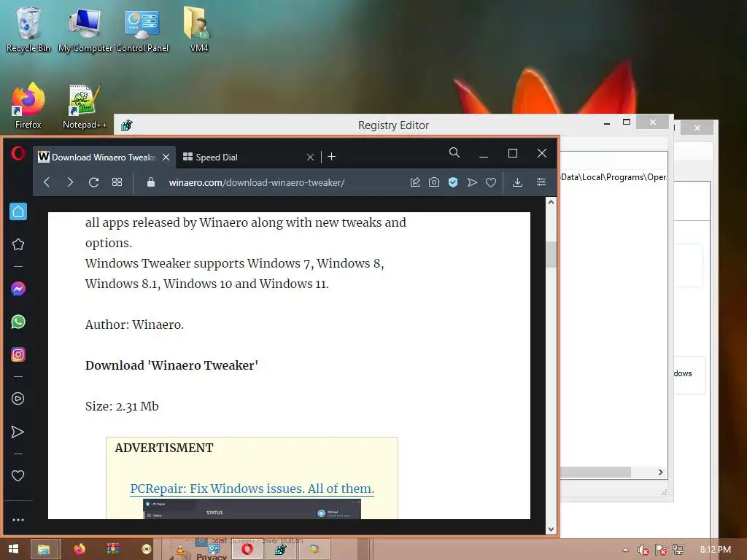Take a snapshot with the camera icon
This screenshot has width=747, height=560.
click(x=434, y=182)
